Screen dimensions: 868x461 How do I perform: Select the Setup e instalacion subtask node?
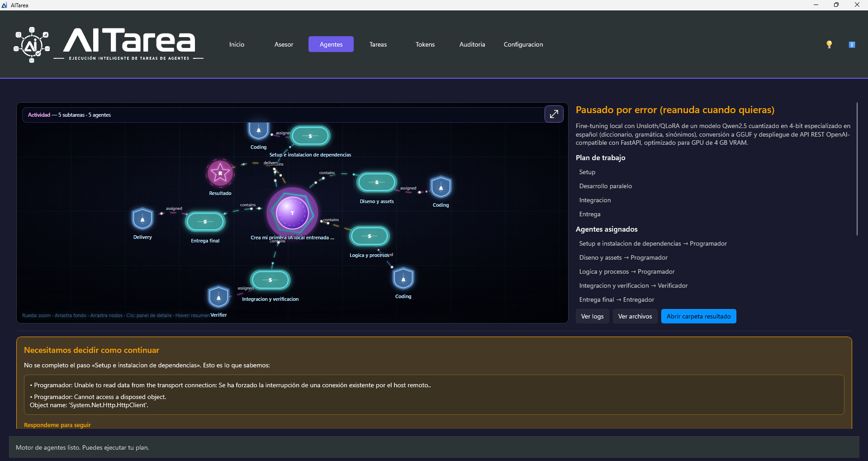coord(310,136)
